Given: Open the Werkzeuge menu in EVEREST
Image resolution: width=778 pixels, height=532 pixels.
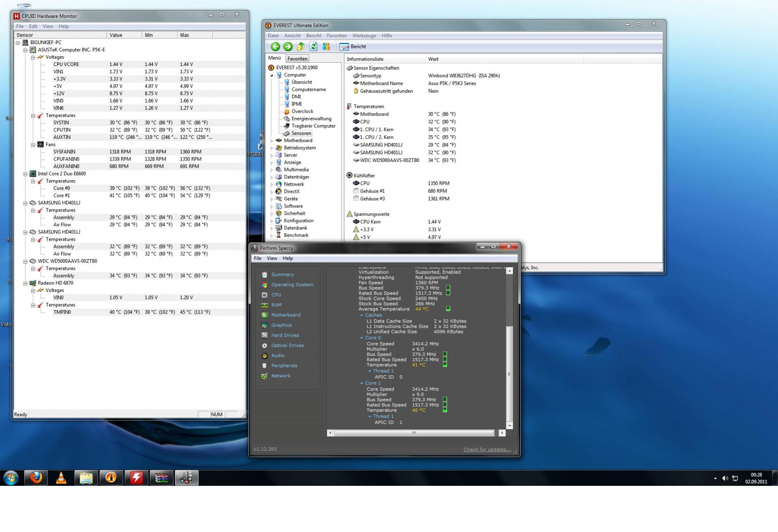Looking at the screenshot, I should click(364, 36).
